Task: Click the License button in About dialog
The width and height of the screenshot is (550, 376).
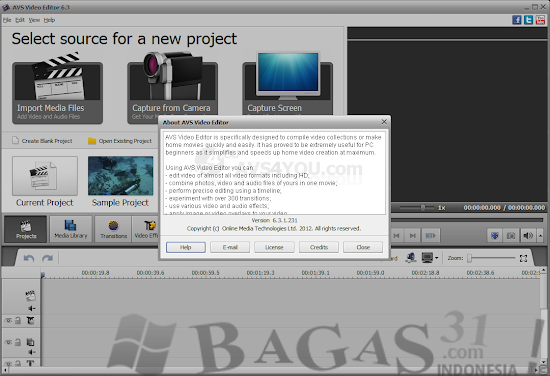Action: (x=274, y=247)
